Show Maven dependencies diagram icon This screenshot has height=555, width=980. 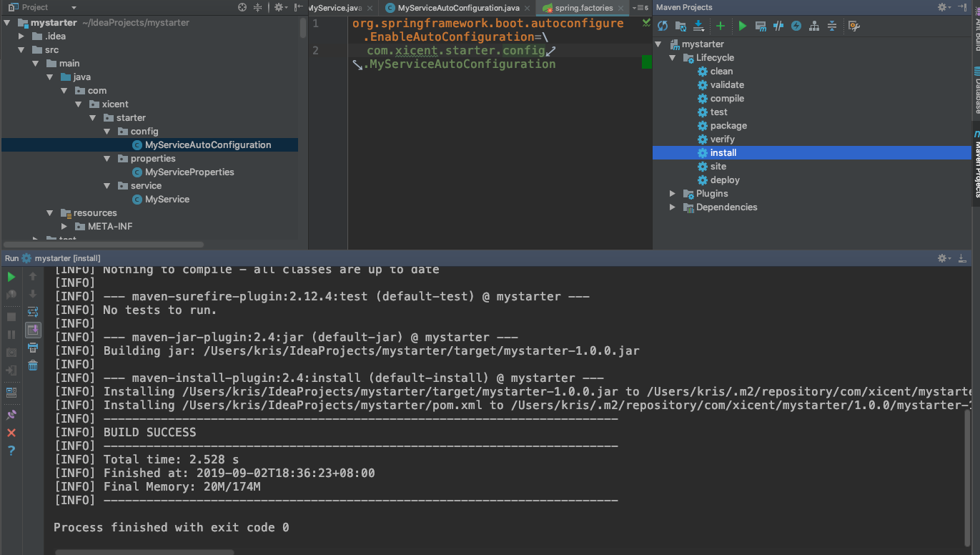pyautogui.click(x=814, y=26)
